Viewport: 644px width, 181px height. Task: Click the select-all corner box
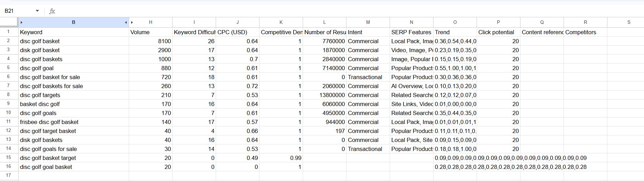tap(9, 22)
